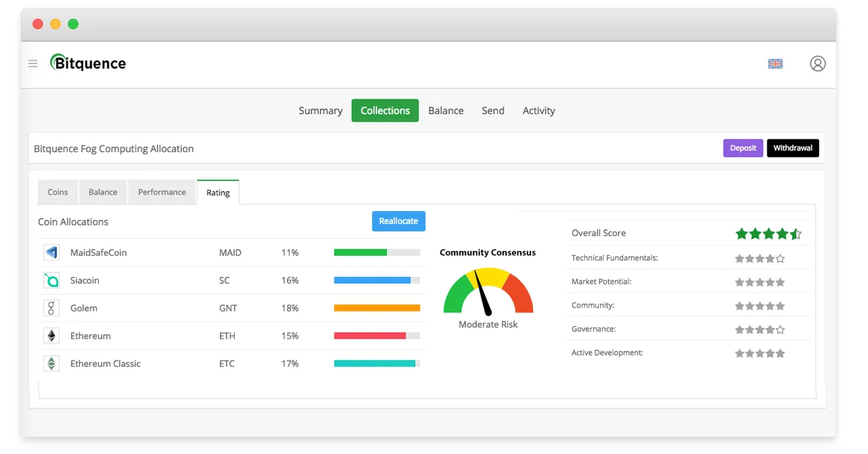The image size is (868, 454).
Task: Click the 18% allocation value
Action: point(290,308)
